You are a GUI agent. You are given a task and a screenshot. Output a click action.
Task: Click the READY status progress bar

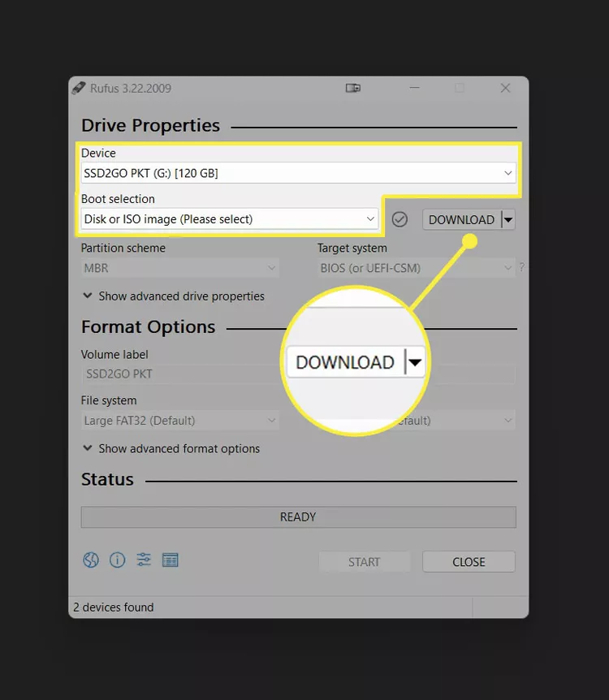[x=298, y=517]
